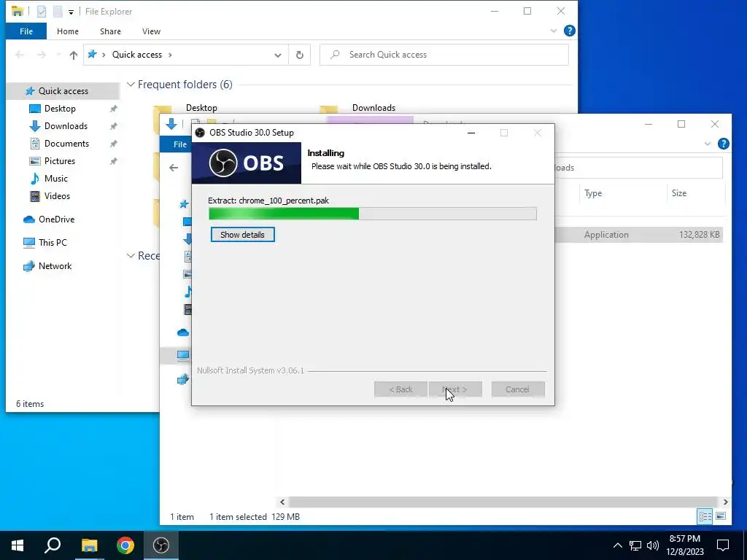747x560 pixels.
Task: Select Videos in navigation pane
Action: [57, 196]
